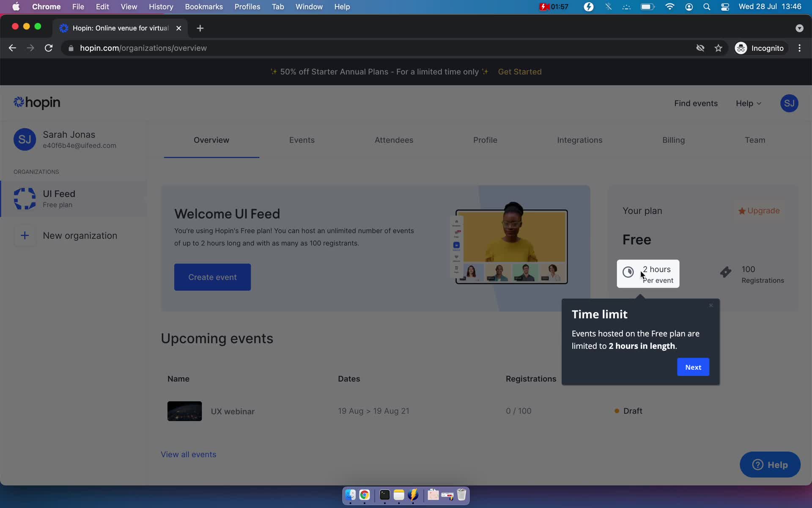Open the tab search dropdown arrow
This screenshot has height=508, width=812.
pos(799,28)
